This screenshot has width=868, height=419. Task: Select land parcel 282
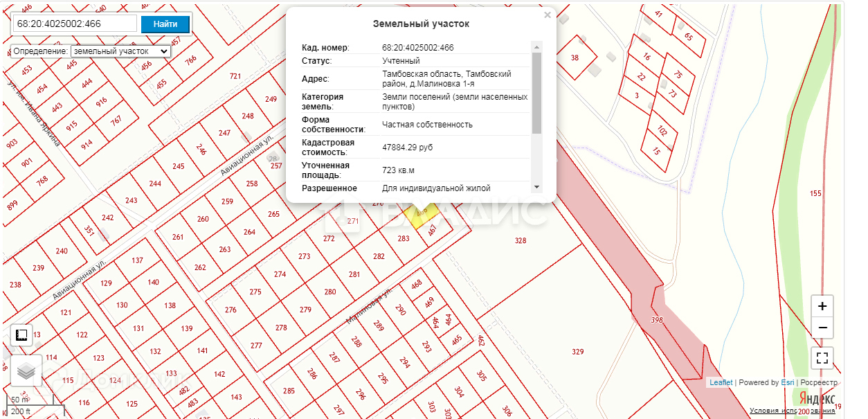point(379,256)
